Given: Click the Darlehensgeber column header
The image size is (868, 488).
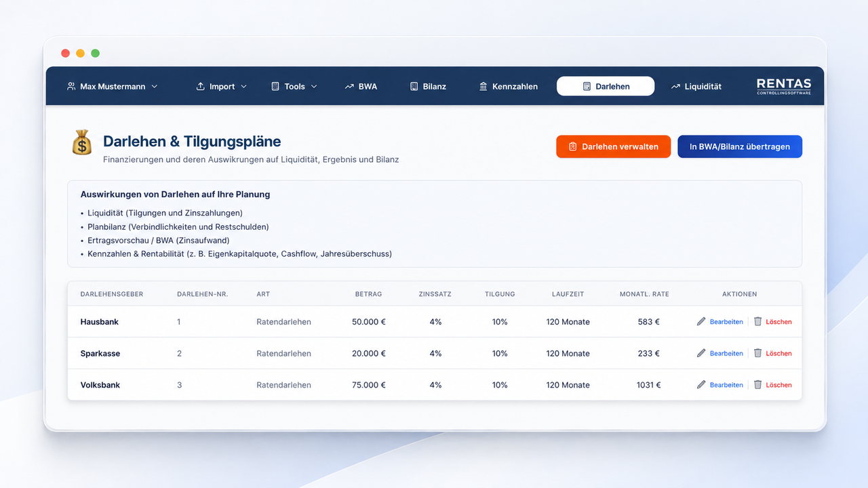Looking at the screenshot, I should pyautogui.click(x=112, y=294).
